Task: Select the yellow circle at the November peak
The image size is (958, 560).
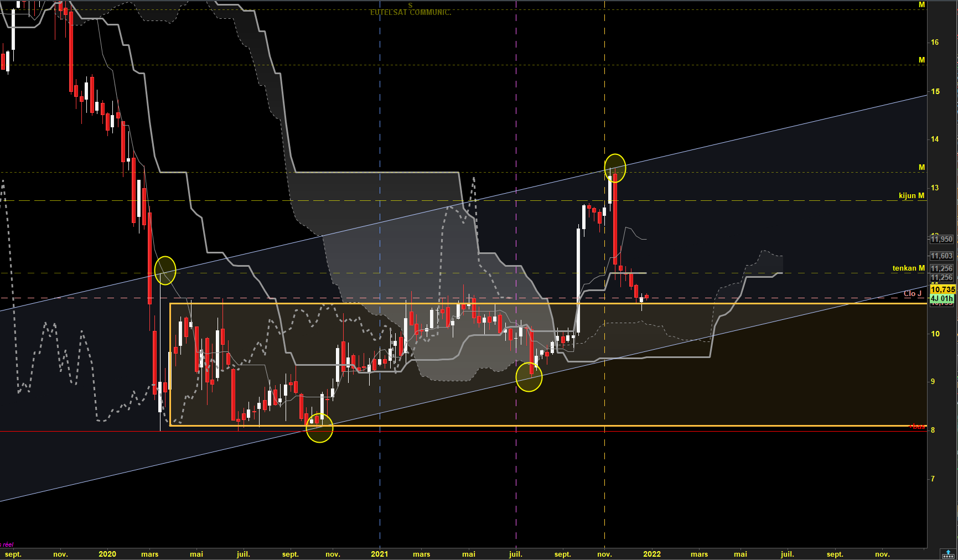Action: tap(615, 168)
